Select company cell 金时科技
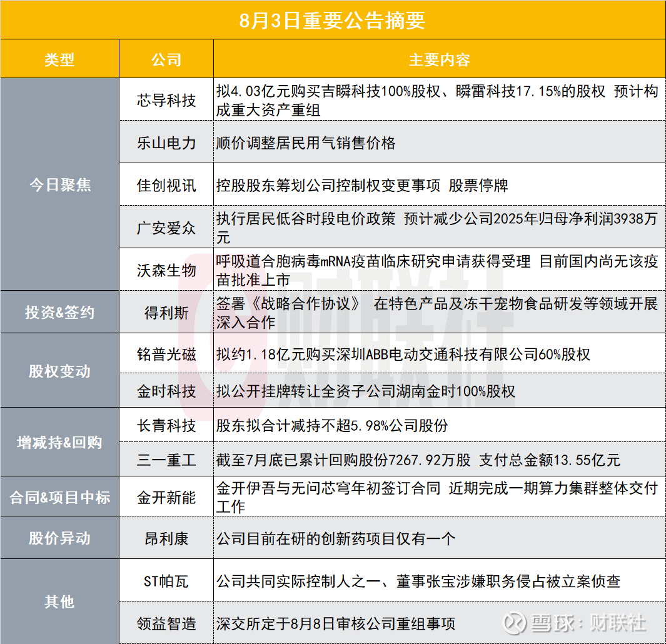 pyautogui.click(x=166, y=391)
